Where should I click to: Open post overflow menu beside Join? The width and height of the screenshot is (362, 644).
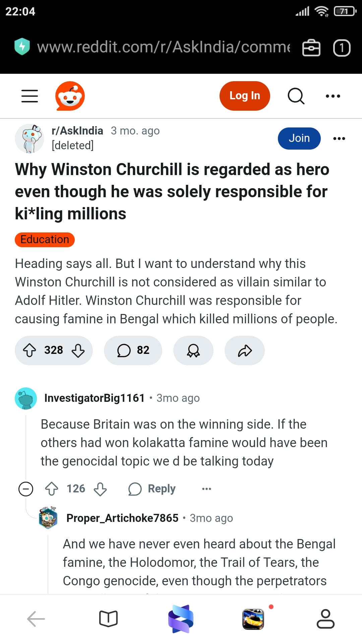339,139
